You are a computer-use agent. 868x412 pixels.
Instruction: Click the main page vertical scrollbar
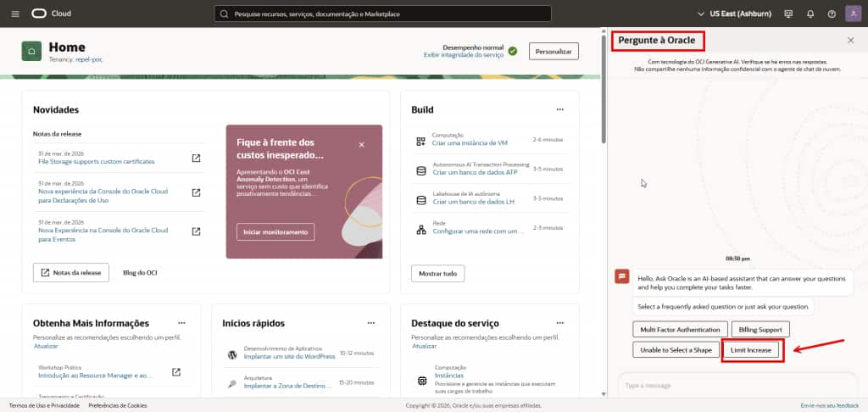click(604, 90)
